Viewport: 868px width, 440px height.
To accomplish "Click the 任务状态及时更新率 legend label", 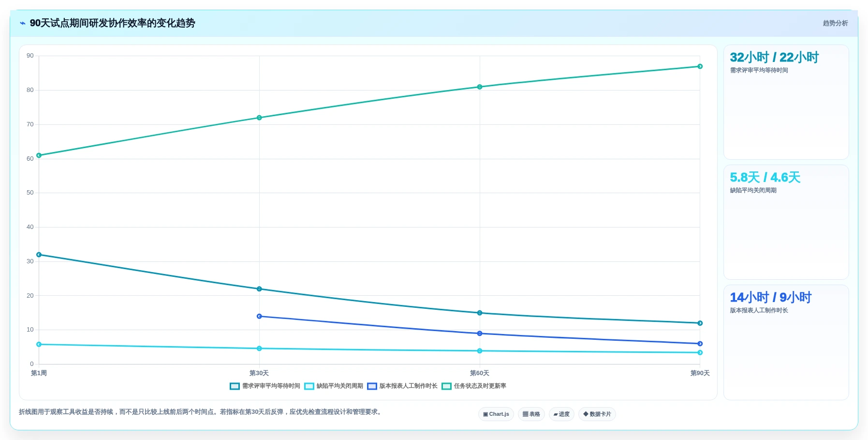I will [480, 386].
